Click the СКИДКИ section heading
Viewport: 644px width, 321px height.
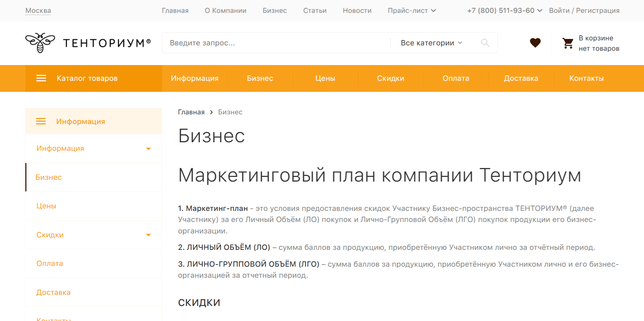[199, 303]
